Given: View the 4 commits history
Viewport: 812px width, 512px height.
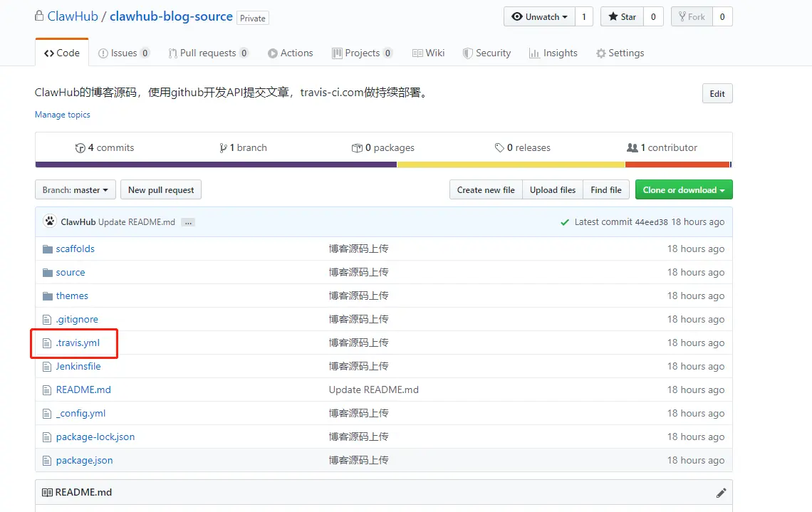Looking at the screenshot, I should (105, 147).
